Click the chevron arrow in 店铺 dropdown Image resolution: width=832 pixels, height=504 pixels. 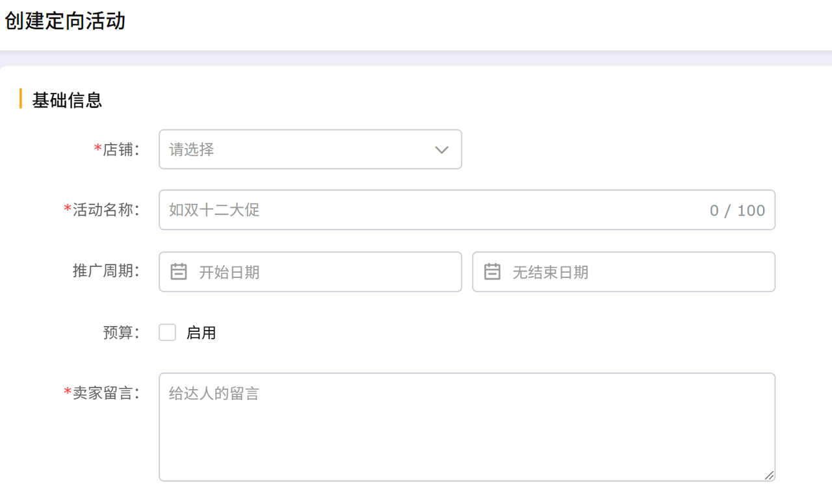click(442, 150)
